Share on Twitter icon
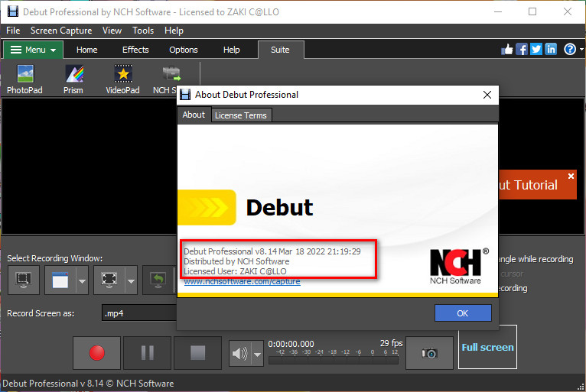Screen dimensions: 586x392 [x=536, y=49]
